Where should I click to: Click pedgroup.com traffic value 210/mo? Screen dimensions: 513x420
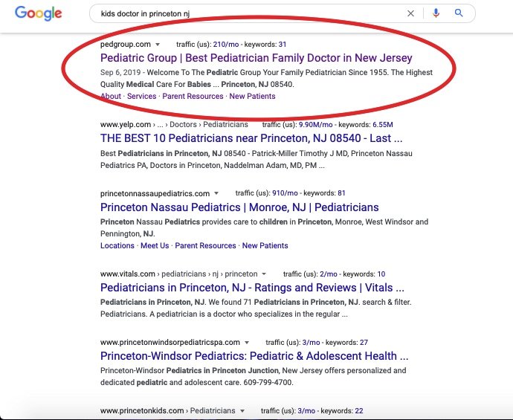(x=226, y=45)
